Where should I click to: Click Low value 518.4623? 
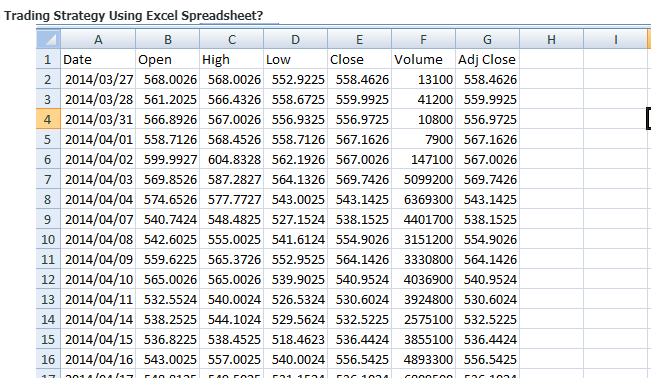(296, 339)
